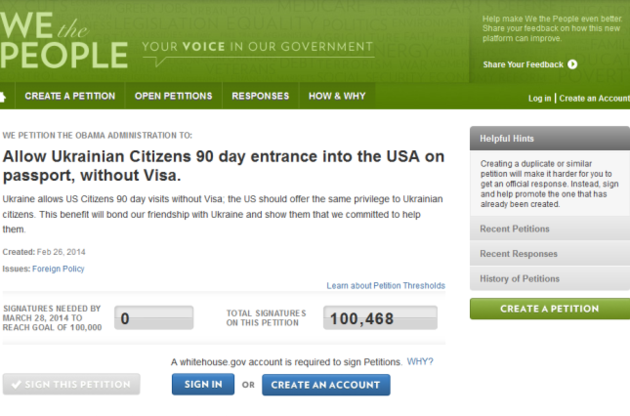Click the Log in link
The height and width of the screenshot is (416, 630).
(x=539, y=98)
